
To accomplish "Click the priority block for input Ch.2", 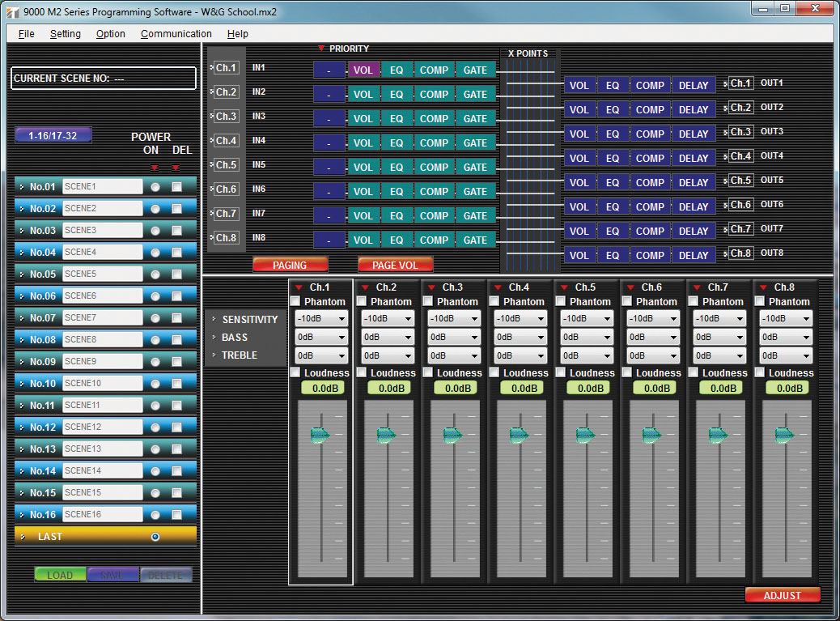I will (329, 95).
